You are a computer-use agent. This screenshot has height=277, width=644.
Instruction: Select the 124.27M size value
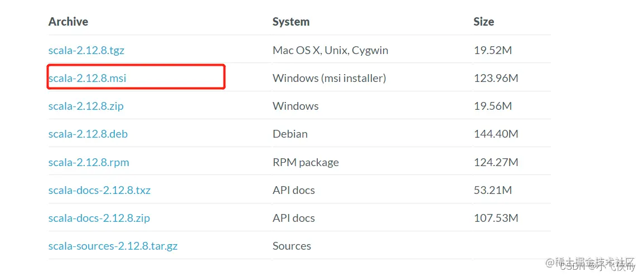(496, 163)
